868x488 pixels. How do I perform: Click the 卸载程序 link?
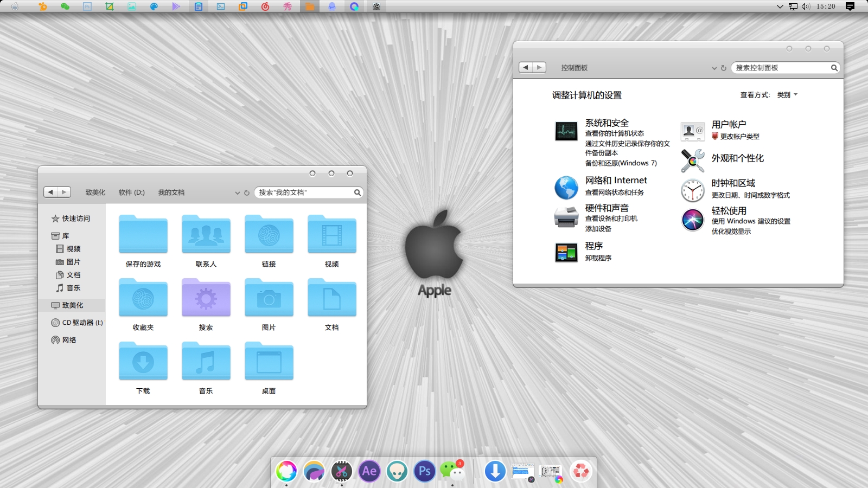[x=598, y=258]
